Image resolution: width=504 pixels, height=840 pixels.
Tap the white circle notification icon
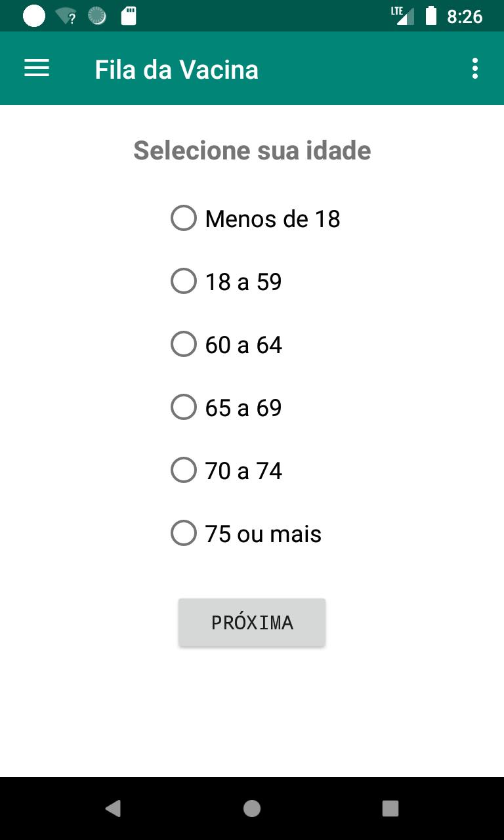coord(34,16)
